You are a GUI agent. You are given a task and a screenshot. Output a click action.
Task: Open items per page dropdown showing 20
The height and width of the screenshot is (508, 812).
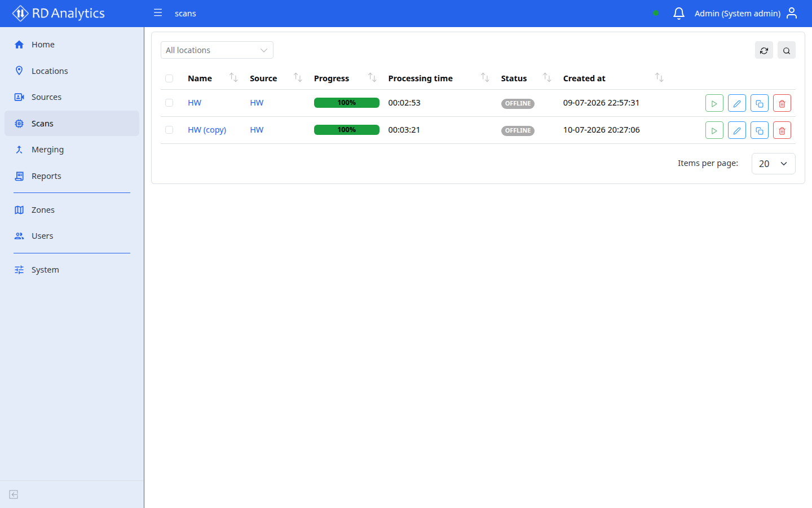(x=774, y=164)
